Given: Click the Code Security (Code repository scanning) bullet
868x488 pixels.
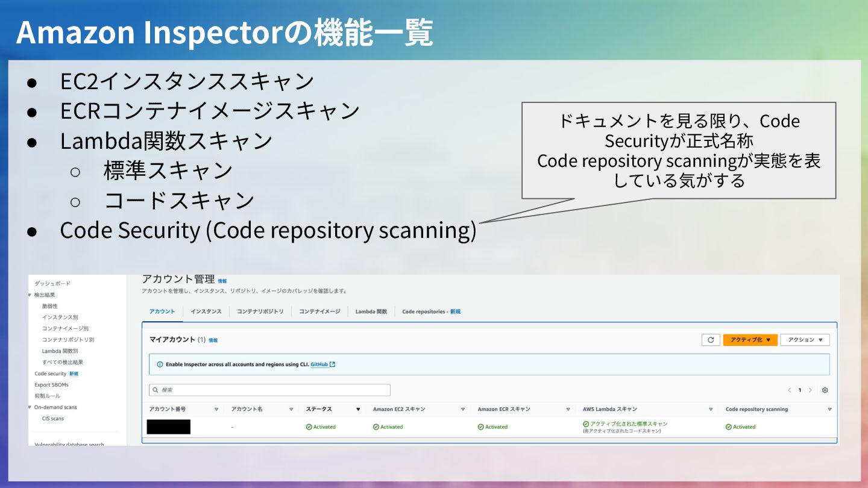Looking at the screenshot, I should [268, 231].
